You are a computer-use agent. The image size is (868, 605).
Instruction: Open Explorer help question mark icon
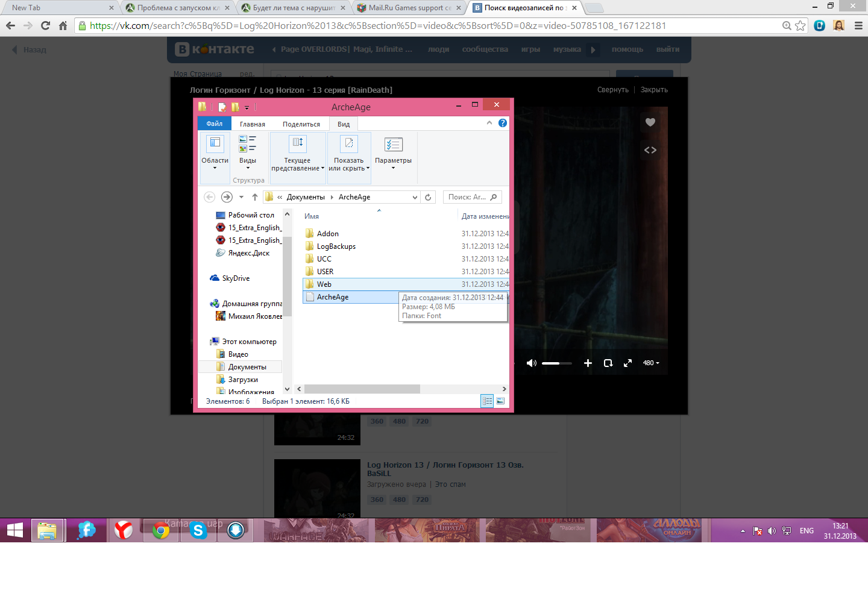point(503,123)
